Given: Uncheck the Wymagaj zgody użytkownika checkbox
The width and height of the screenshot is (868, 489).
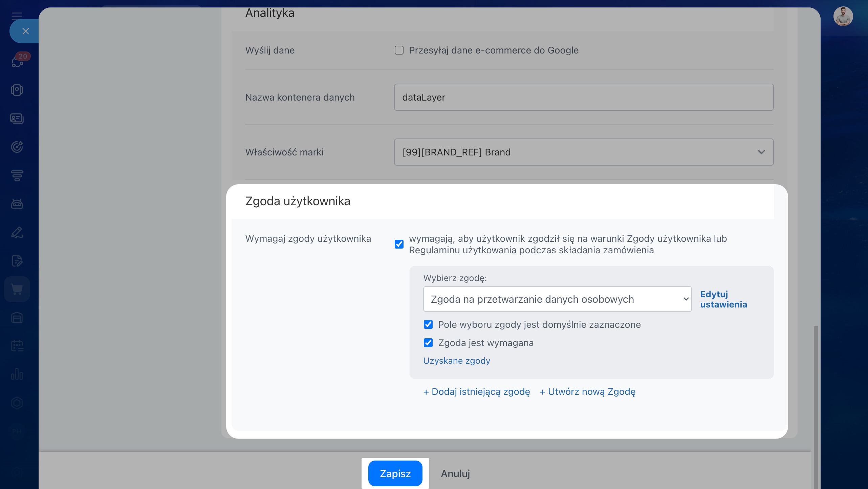Looking at the screenshot, I should (399, 244).
